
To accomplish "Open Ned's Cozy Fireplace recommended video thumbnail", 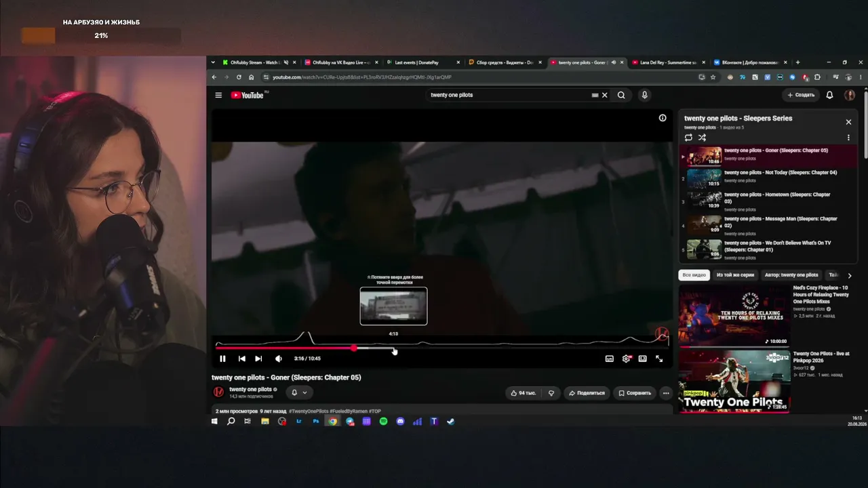I will [734, 315].
